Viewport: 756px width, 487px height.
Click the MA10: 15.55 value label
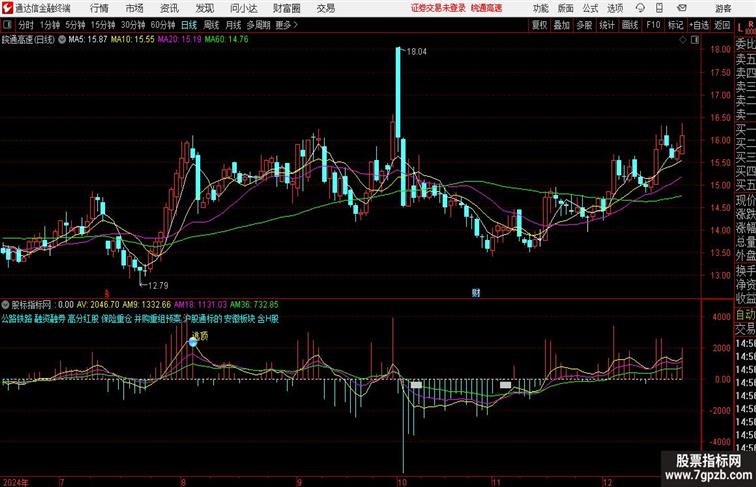[x=133, y=40]
